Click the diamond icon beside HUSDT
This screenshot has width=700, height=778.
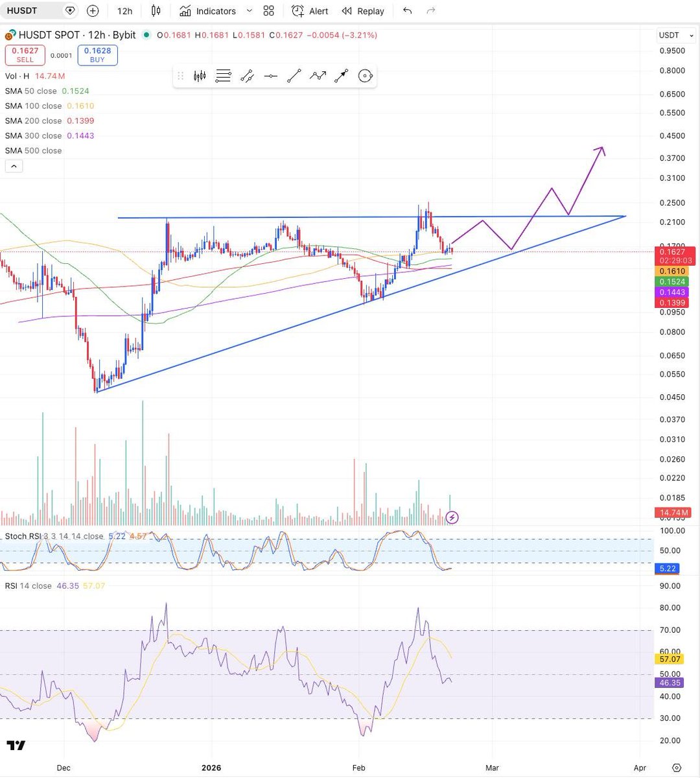point(71,11)
